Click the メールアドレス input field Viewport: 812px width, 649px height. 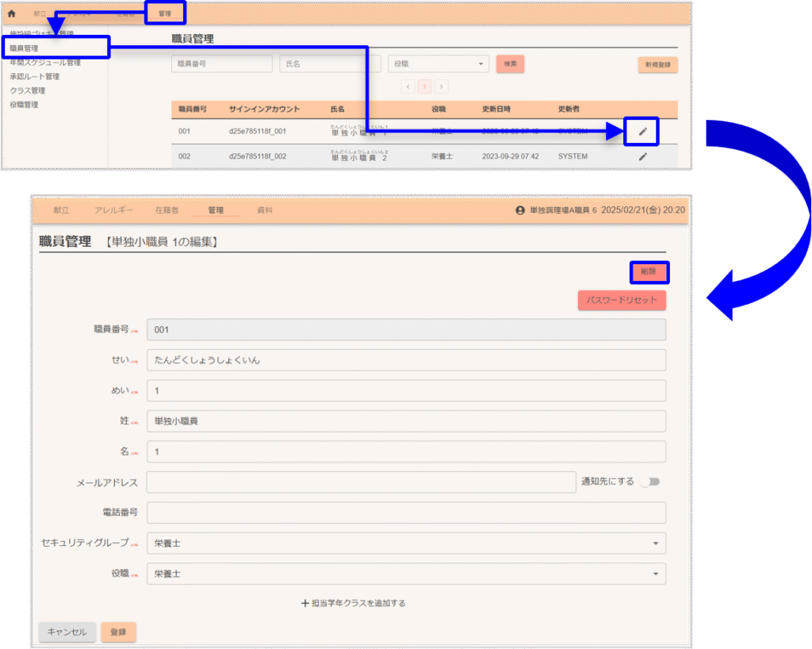pyautogui.click(x=361, y=482)
